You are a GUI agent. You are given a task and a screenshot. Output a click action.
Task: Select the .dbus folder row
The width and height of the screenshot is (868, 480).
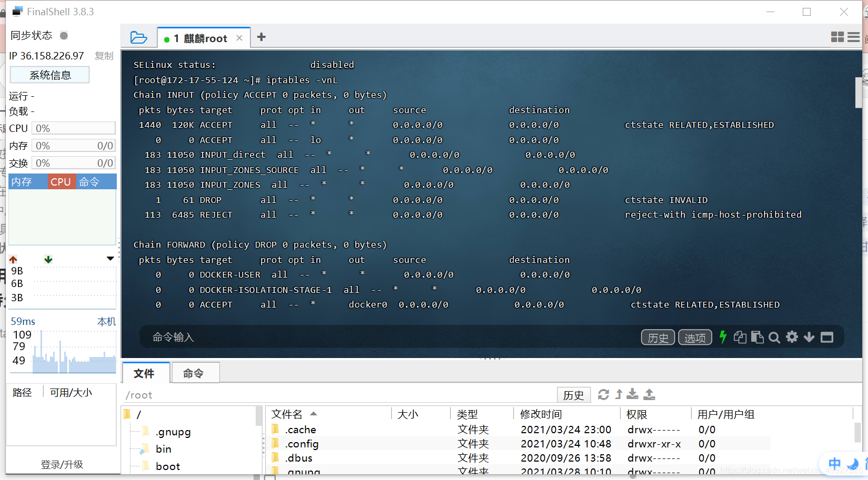pyautogui.click(x=518, y=458)
